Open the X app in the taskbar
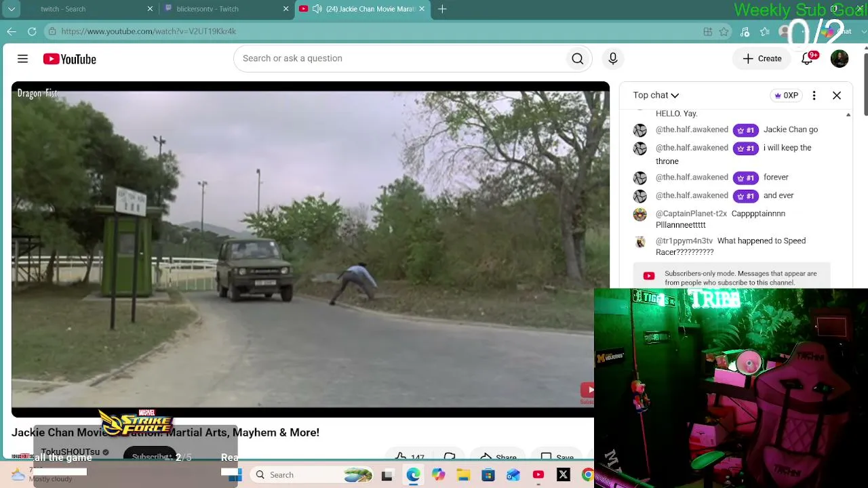 pos(564,475)
